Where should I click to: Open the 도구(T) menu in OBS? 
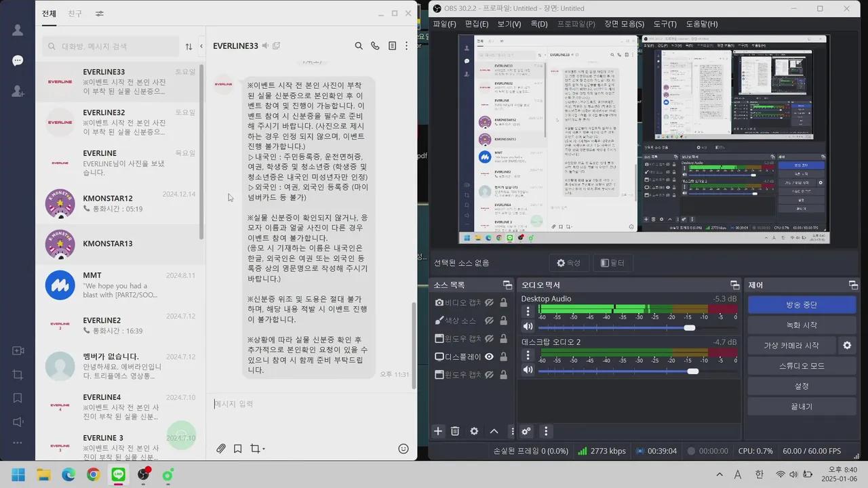(665, 24)
